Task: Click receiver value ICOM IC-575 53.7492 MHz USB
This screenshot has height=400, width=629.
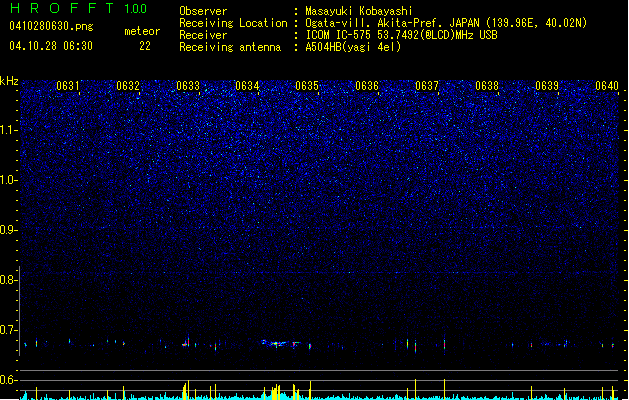Action: pos(402,35)
